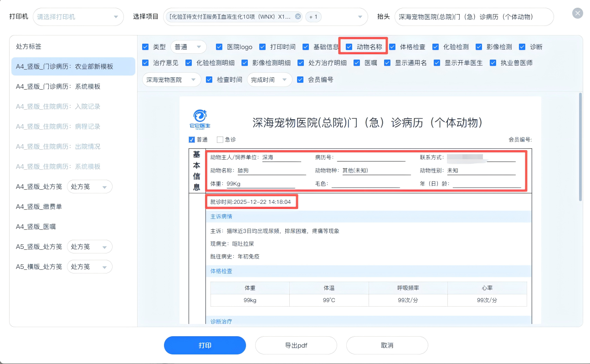The width and height of the screenshot is (590, 364).
Task: Expand the 类型 普通 dropdown
Action: tap(188, 47)
